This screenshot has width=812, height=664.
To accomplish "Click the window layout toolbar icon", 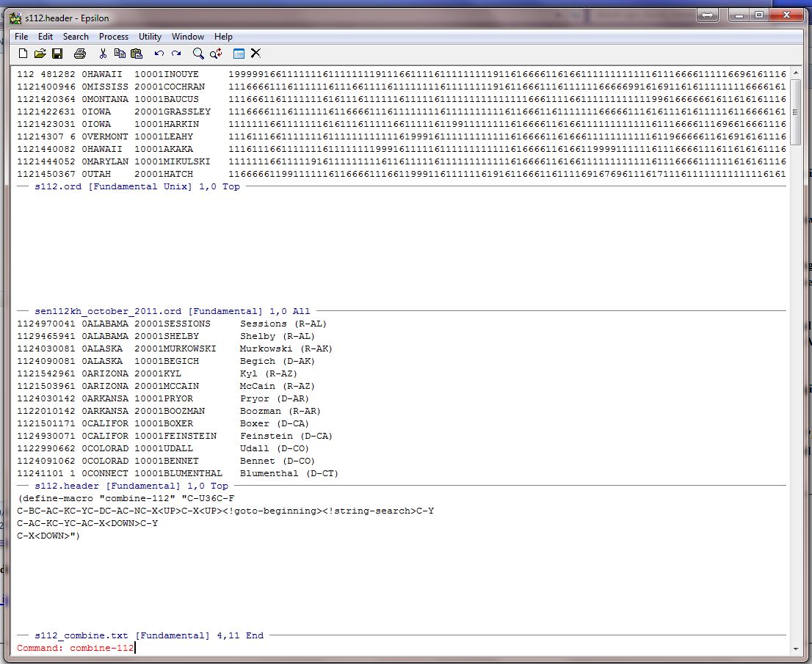I will (x=239, y=54).
